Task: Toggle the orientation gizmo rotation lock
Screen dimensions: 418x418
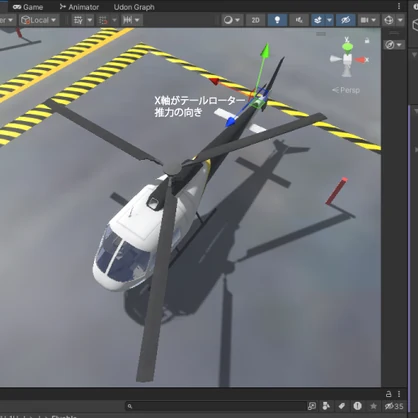Action: pyautogui.click(x=367, y=41)
